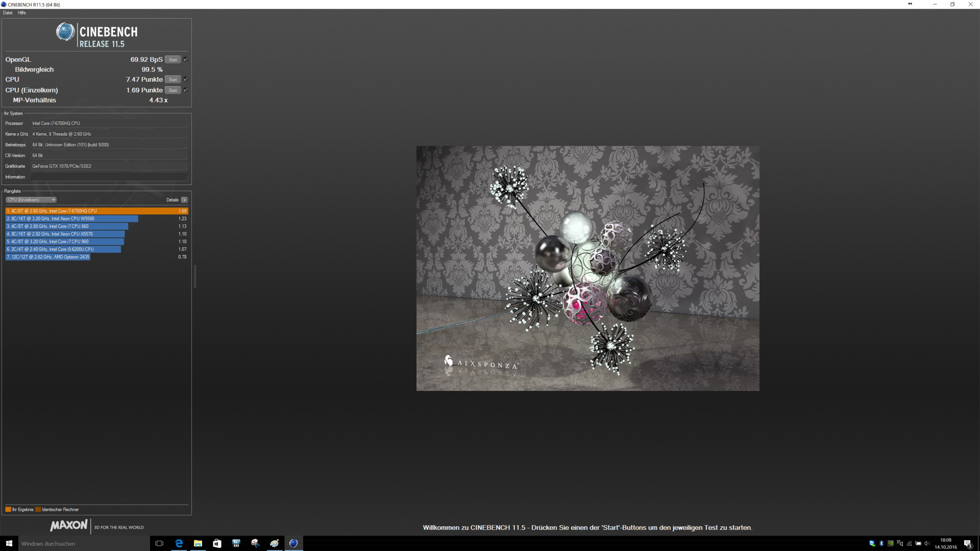Open the CPU (Einzelkern) ranking dropdown
This screenshot has width=980, height=551.
coord(31,200)
